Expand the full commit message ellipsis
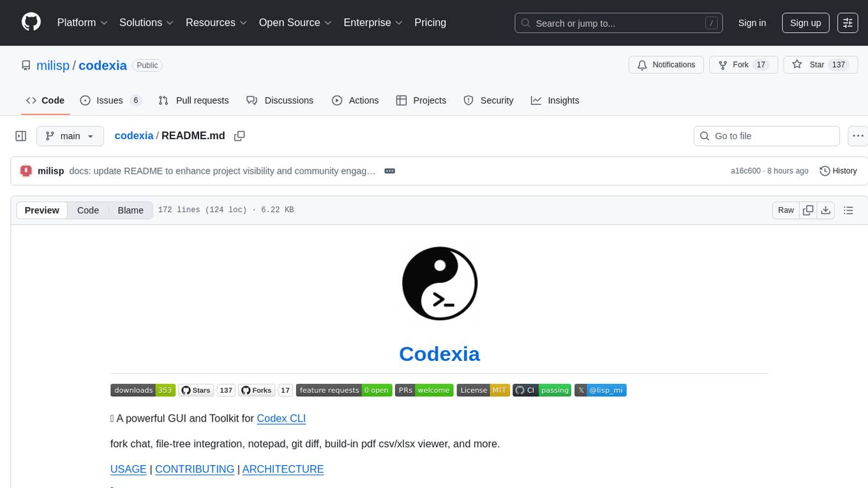This screenshot has width=868, height=488. pyautogui.click(x=390, y=171)
